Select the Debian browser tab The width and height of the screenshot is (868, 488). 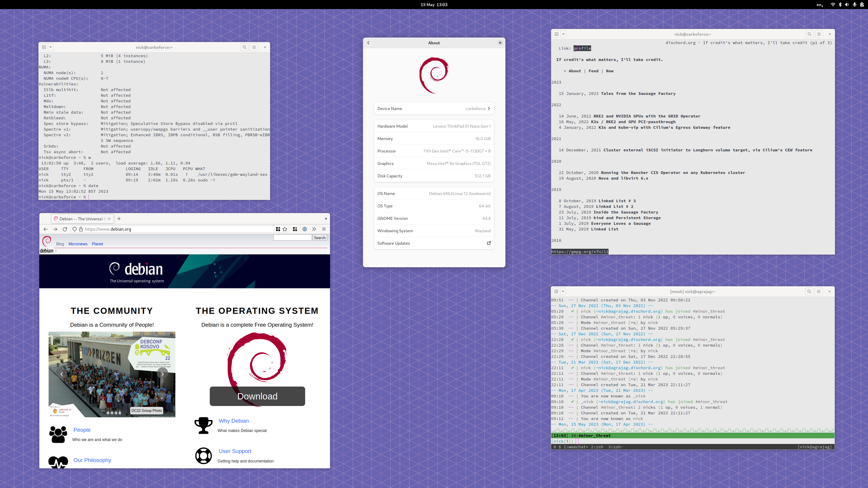[x=81, y=218]
